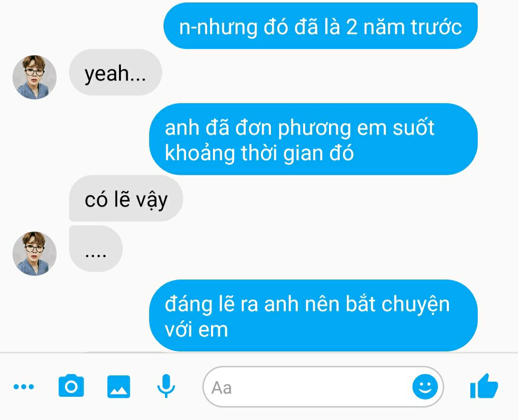Image resolution: width=518 pixels, height=420 pixels.
Task: Click 'với em' text in last bubble
Action: pos(196,329)
